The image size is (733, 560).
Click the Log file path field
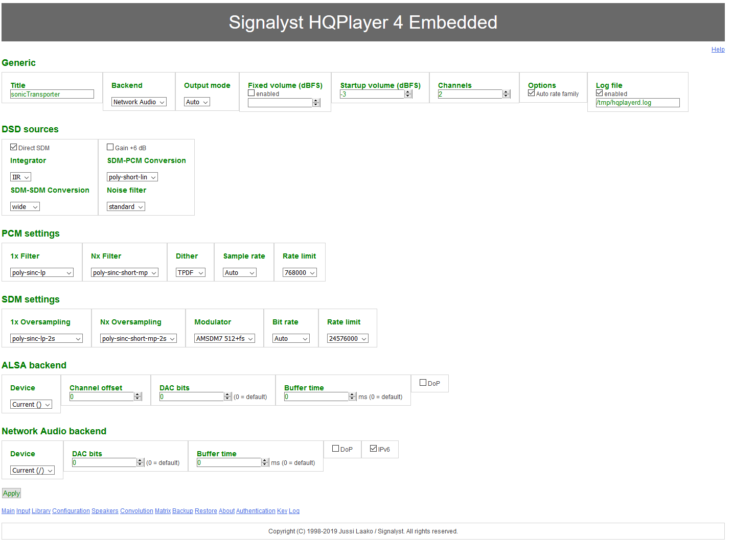(x=637, y=103)
